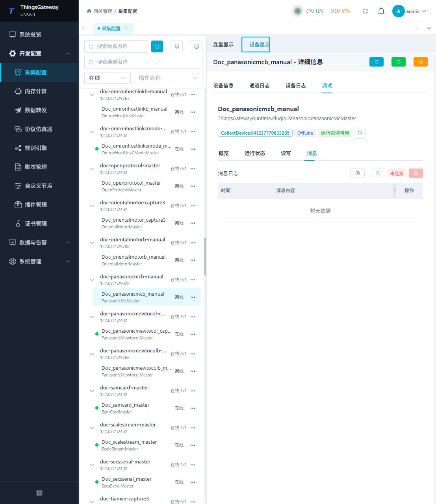Click the 采集配置 sidebar menu item

[x=39, y=72]
